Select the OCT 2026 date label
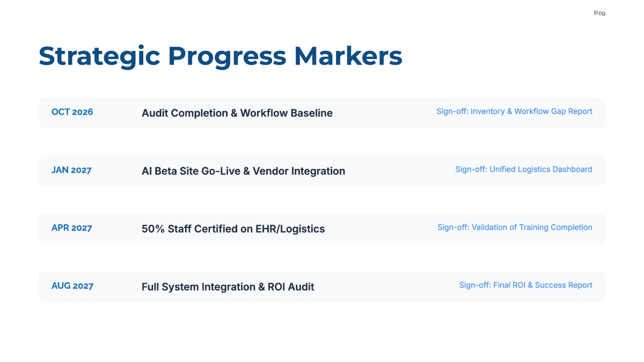Screen dimensions: 644x362 tap(72, 112)
